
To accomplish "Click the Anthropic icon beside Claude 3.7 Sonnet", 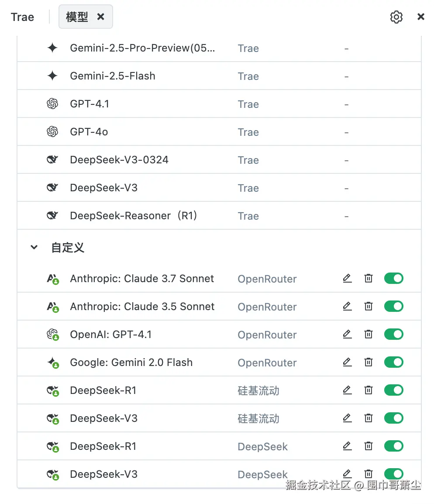I will tap(52, 278).
